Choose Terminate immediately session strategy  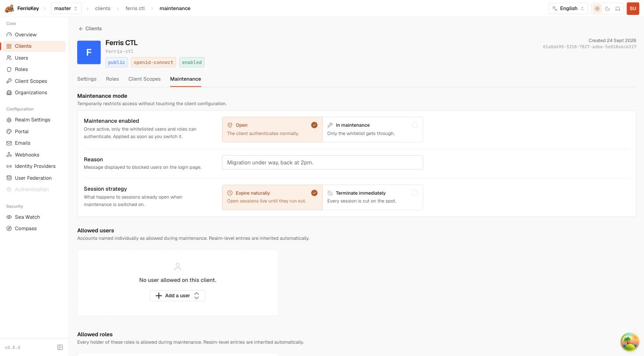pyautogui.click(x=372, y=197)
